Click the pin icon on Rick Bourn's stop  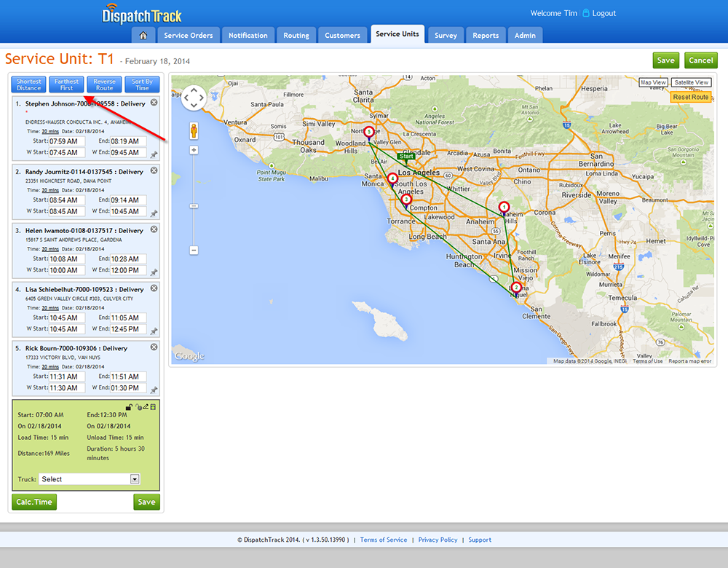153,390
